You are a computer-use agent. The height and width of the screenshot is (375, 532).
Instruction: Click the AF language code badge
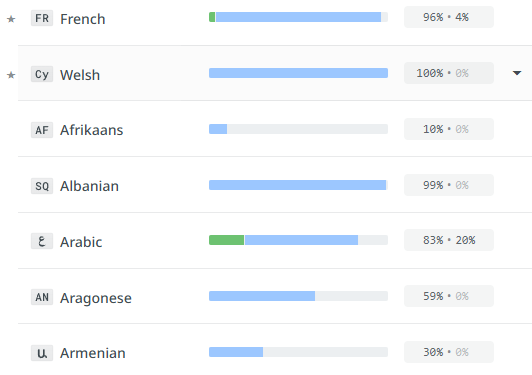point(42,130)
